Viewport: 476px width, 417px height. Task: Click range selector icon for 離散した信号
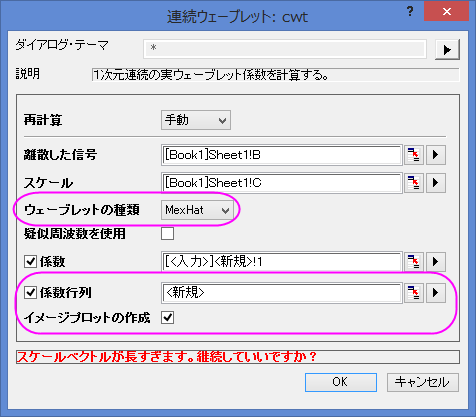coord(414,155)
